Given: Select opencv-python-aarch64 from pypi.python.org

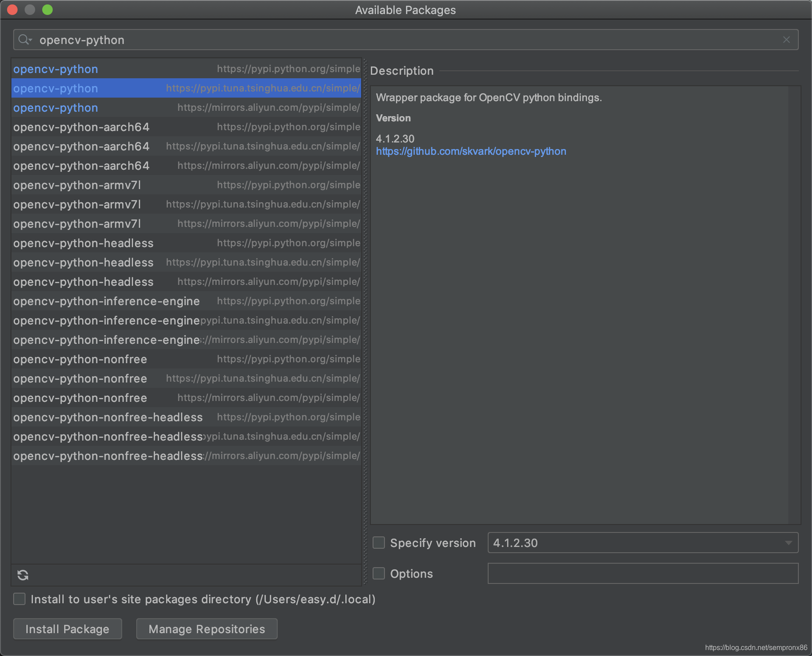Looking at the screenshot, I should [186, 127].
